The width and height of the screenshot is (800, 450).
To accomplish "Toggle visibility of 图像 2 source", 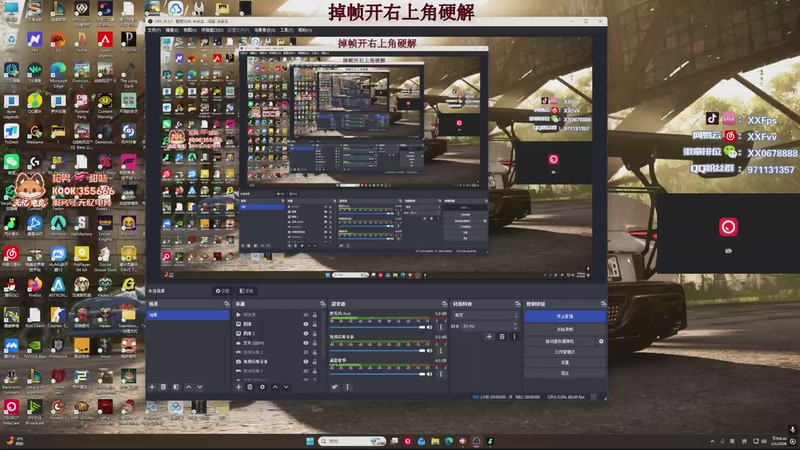I will (306, 333).
